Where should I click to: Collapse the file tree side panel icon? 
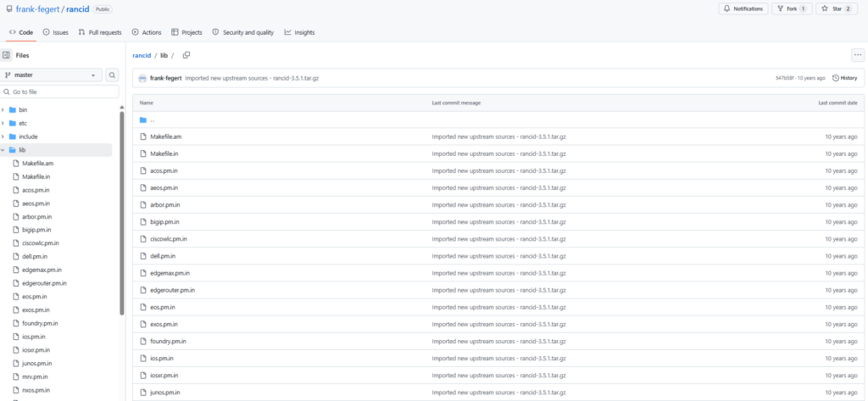tap(7, 55)
